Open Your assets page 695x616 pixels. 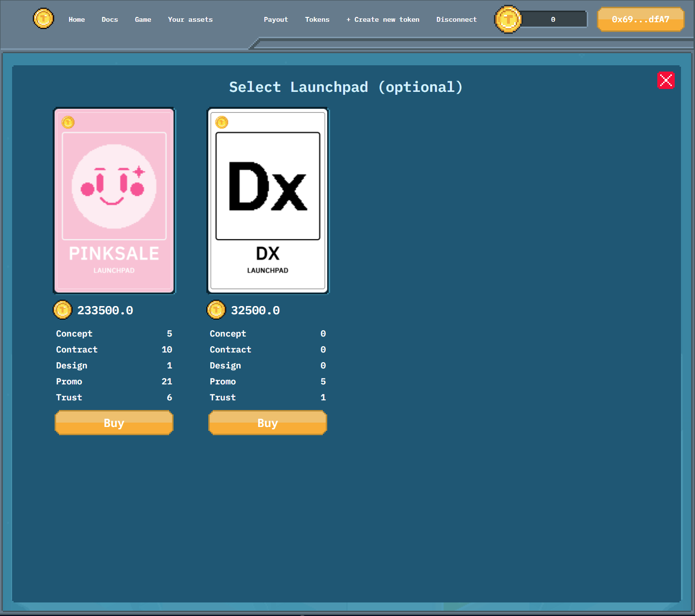[190, 19]
